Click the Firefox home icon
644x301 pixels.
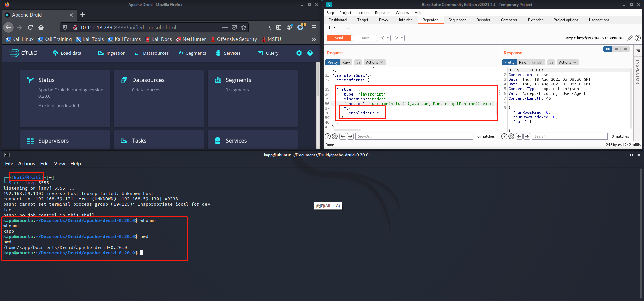[41, 27]
